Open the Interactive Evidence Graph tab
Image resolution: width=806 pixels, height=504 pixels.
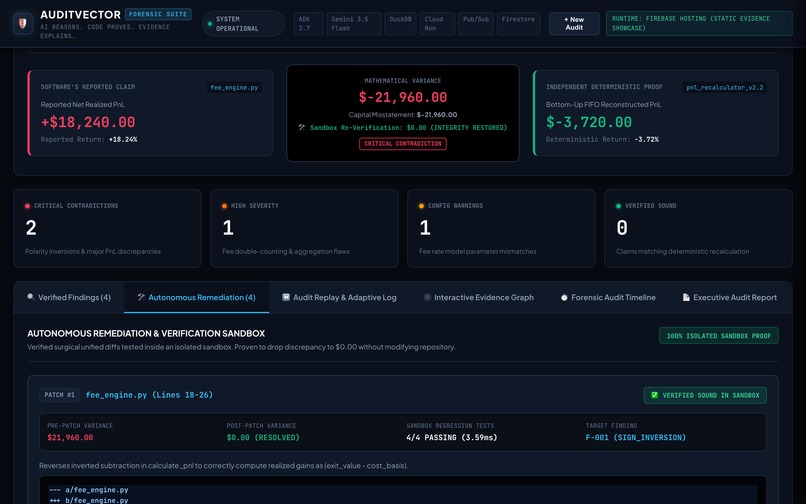pos(479,297)
